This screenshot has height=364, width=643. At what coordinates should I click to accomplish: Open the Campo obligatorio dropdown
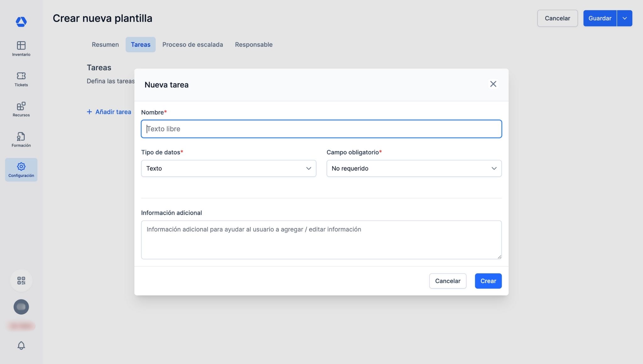pyautogui.click(x=414, y=168)
